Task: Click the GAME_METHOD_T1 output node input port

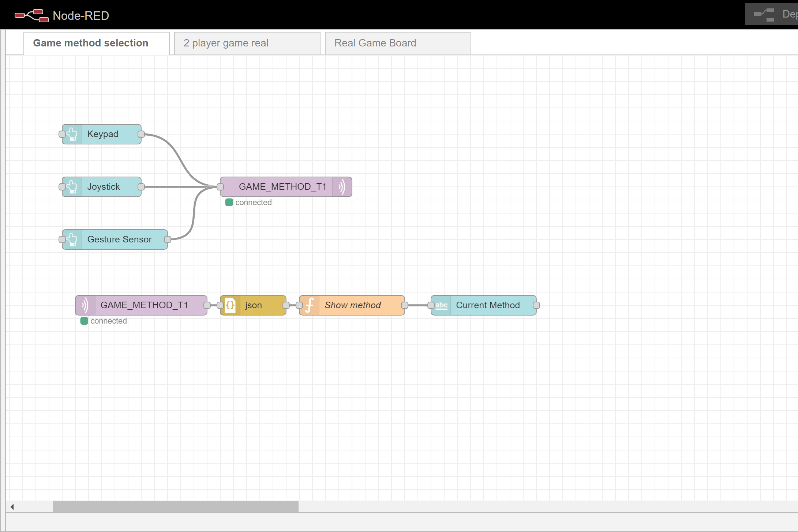Action: coord(220,187)
